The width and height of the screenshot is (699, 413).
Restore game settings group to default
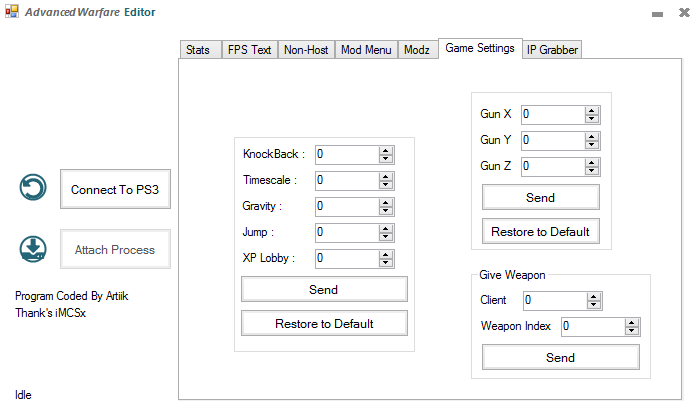(324, 323)
